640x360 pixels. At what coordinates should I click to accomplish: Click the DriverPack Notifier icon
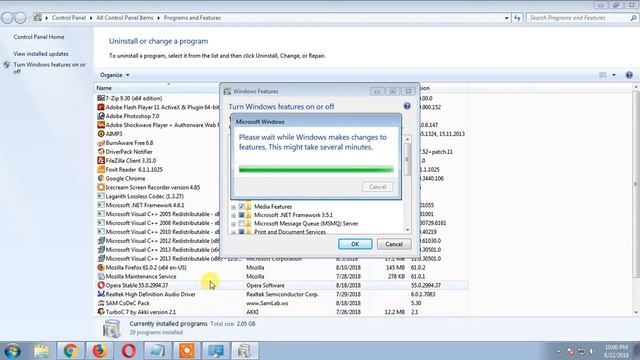(101, 151)
